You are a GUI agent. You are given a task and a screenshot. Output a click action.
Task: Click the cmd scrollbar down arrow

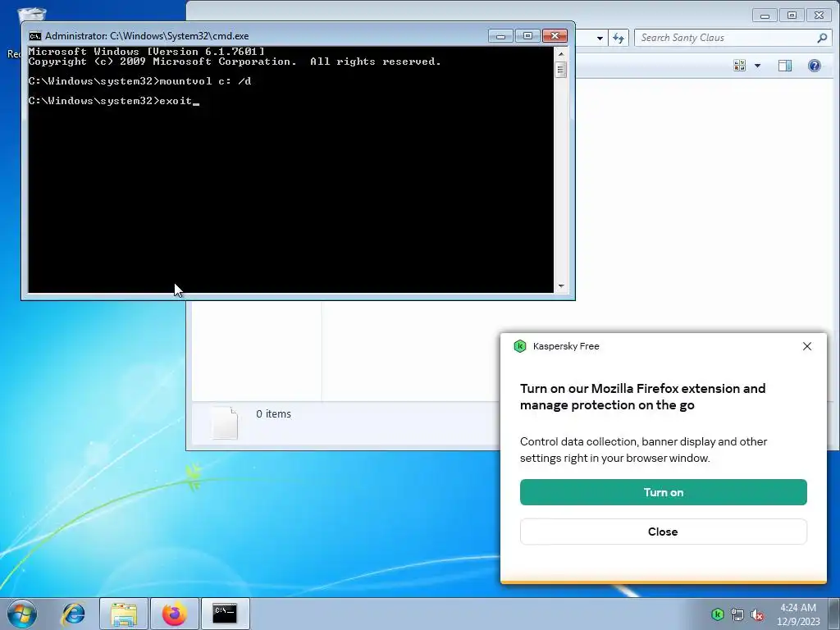click(561, 286)
